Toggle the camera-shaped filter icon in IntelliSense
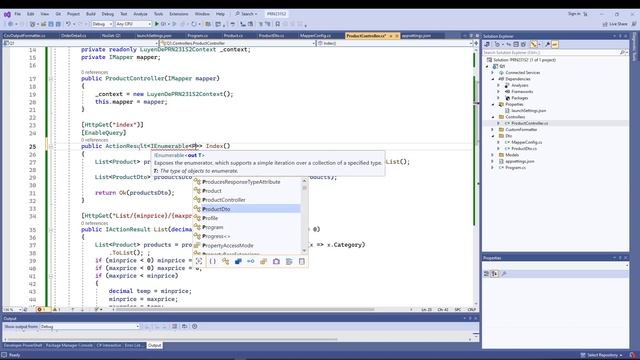The image size is (640, 360). 276,261
